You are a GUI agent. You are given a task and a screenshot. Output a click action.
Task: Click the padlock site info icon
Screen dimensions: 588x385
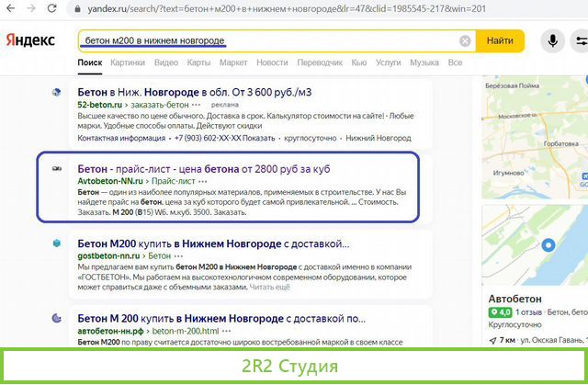click(74, 9)
